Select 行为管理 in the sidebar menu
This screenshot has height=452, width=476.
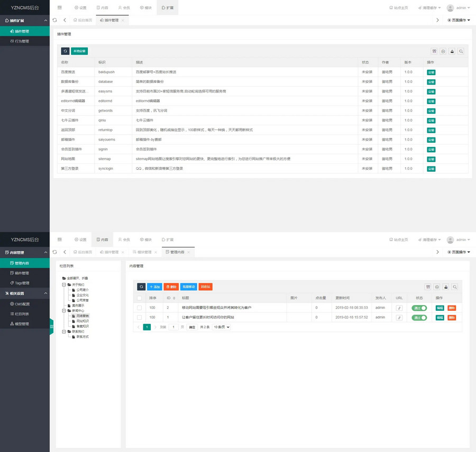point(22,41)
